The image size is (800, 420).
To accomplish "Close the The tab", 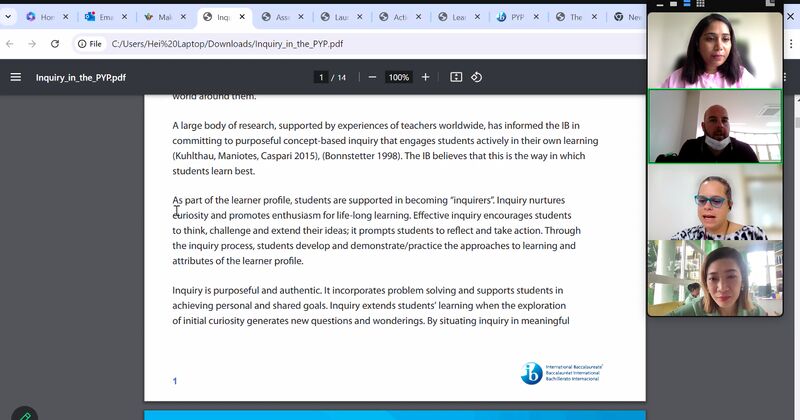I will pyautogui.click(x=594, y=17).
